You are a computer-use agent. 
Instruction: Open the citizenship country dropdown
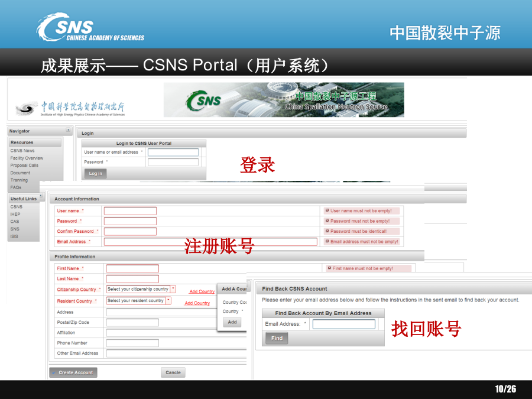pyautogui.click(x=173, y=289)
